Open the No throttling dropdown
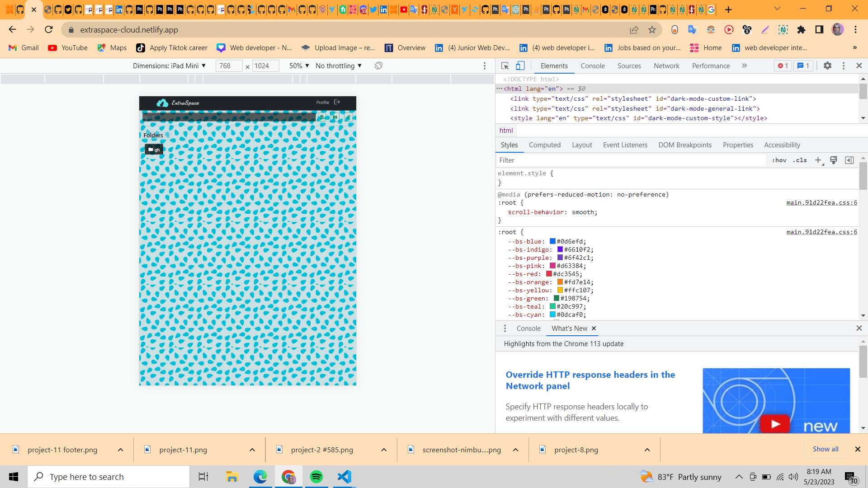 point(338,66)
